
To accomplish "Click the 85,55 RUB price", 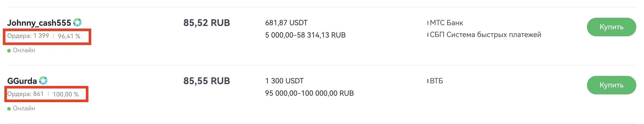I will click(207, 81).
